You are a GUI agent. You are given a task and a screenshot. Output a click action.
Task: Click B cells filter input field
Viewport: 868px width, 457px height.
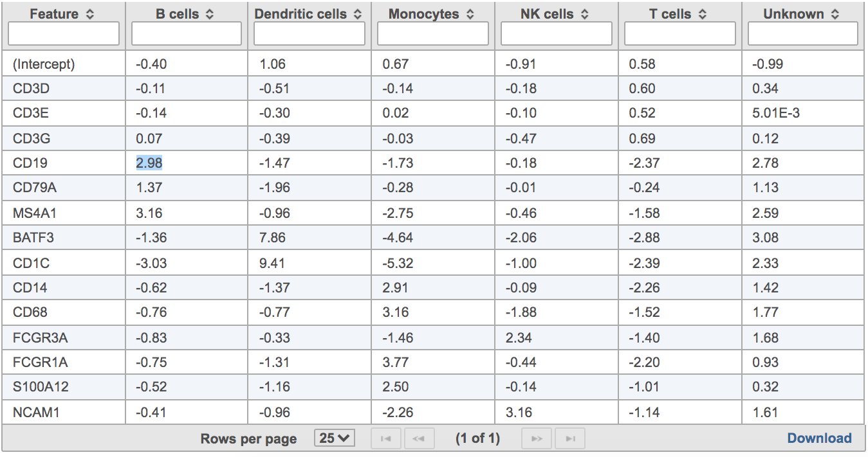(x=187, y=34)
